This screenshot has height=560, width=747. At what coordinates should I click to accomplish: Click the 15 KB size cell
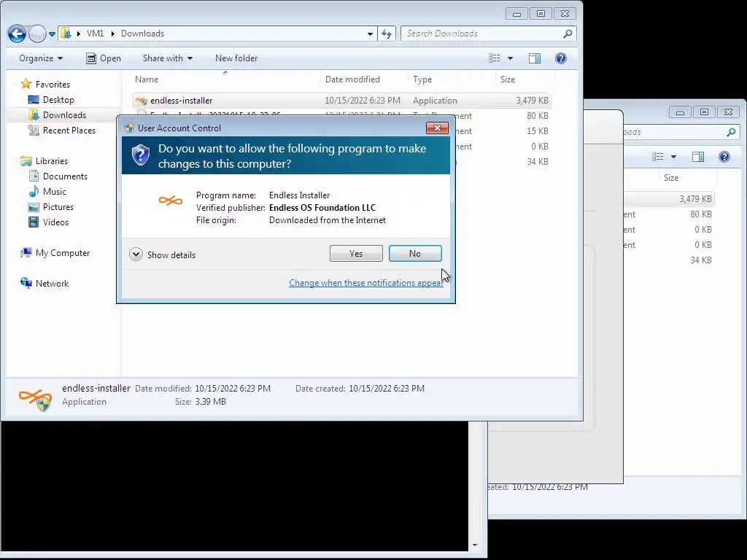click(x=538, y=131)
